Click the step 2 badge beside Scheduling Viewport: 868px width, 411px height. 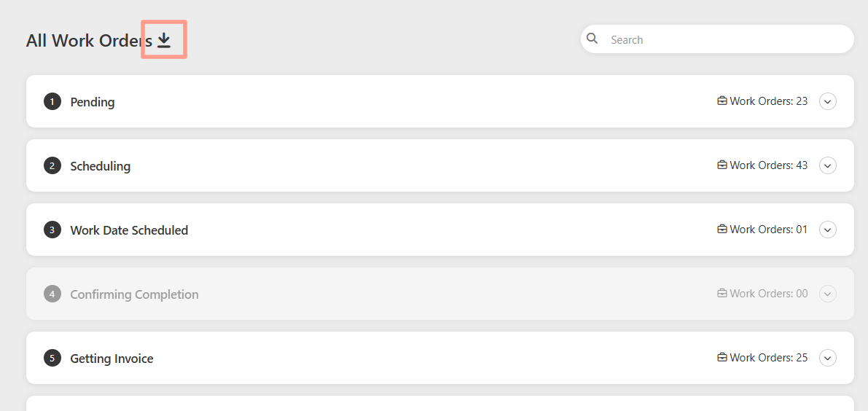pos(52,166)
